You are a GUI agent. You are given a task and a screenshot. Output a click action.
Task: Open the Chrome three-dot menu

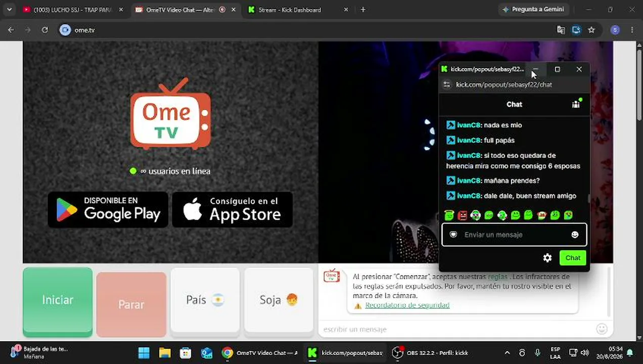632,30
